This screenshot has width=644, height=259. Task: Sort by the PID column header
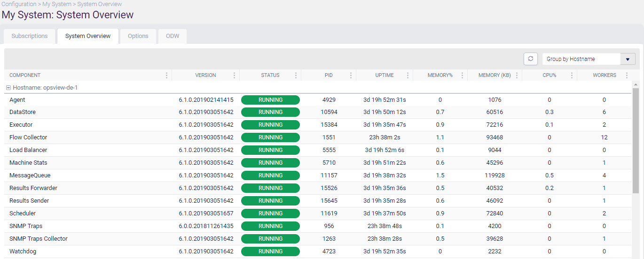pos(329,75)
